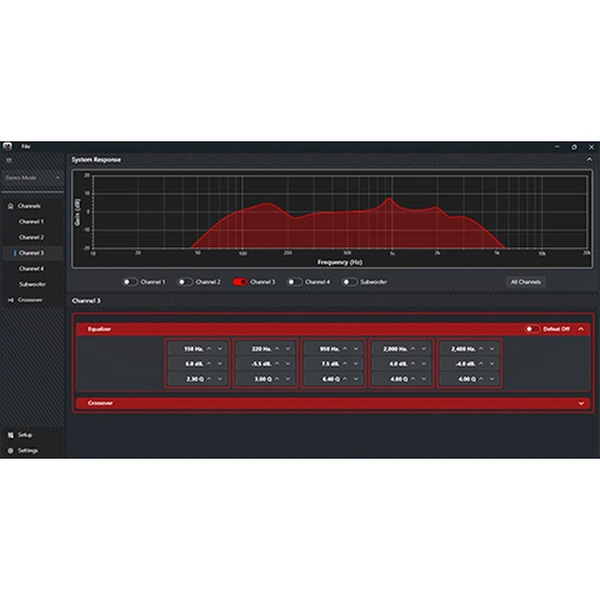Click the Setup icon in the sidebar
This screenshot has width=600, height=600.
(10, 435)
